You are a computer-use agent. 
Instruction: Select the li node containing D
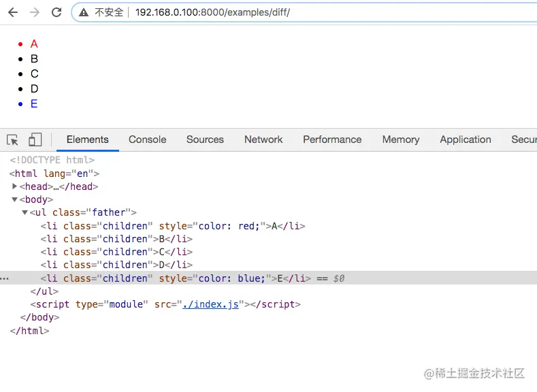[x=116, y=265]
